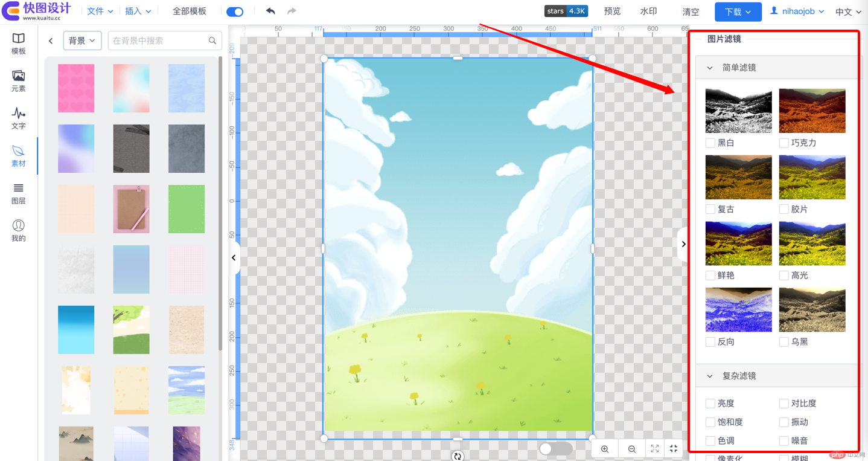This screenshot has height=461, width=868.
Task: Open the 插入 menu
Action: pyautogui.click(x=138, y=11)
